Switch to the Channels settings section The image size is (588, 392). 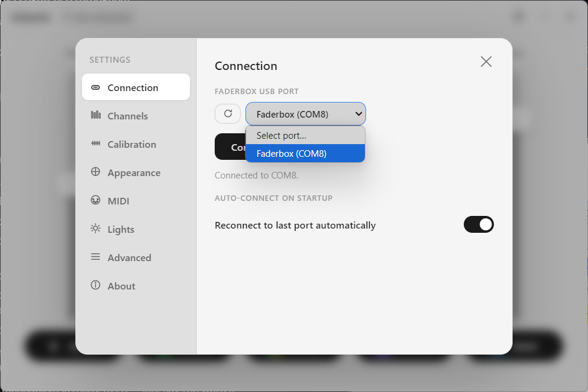[136, 116]
